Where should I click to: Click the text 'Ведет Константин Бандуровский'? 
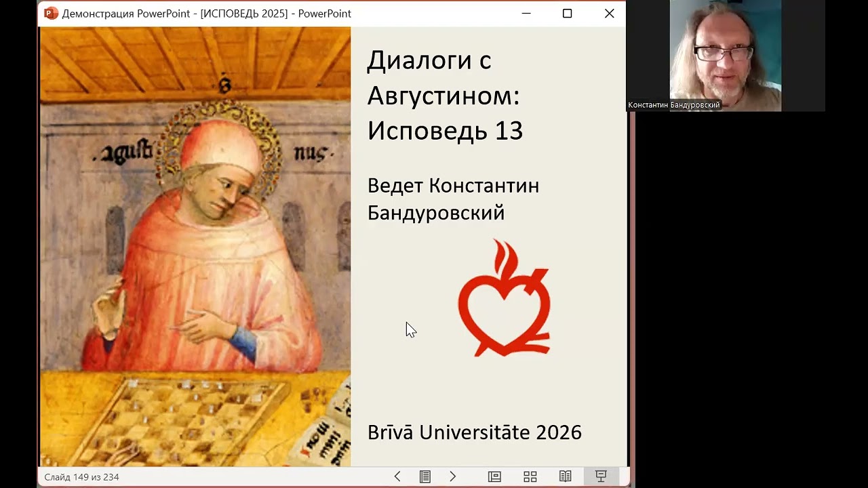[x=453, y=199]
